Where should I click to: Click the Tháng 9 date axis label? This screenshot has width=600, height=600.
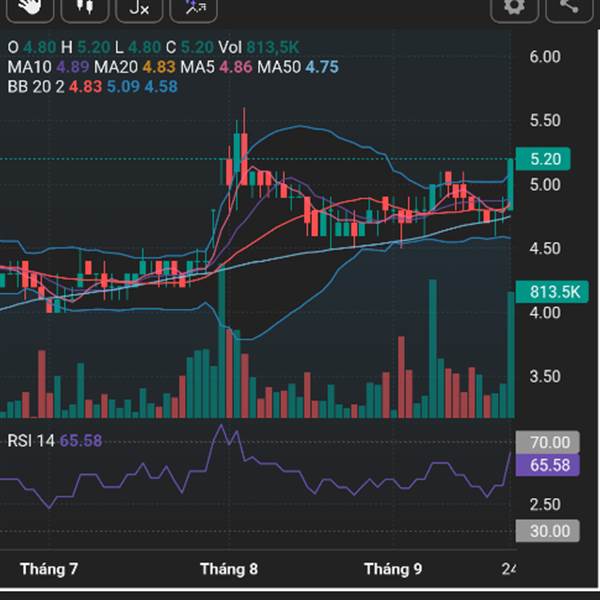393,569
